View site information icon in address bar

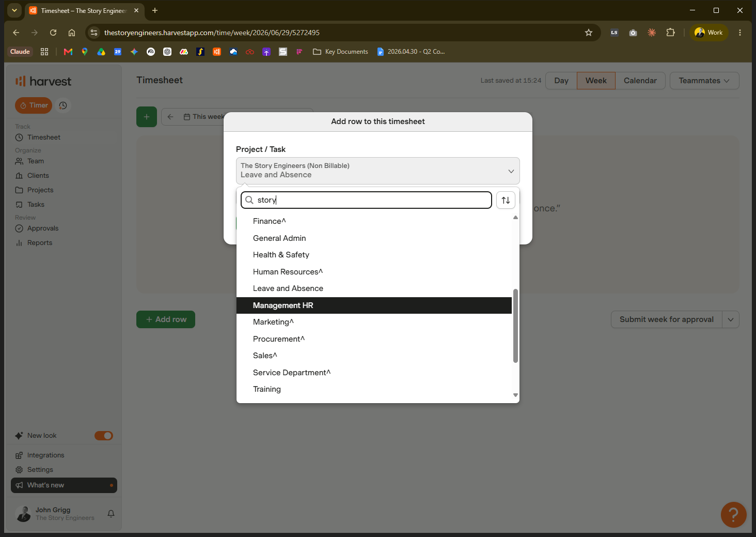94,33
